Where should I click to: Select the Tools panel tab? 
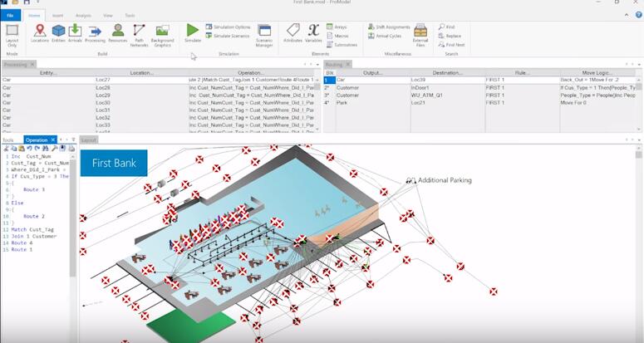tap(7, 140)
